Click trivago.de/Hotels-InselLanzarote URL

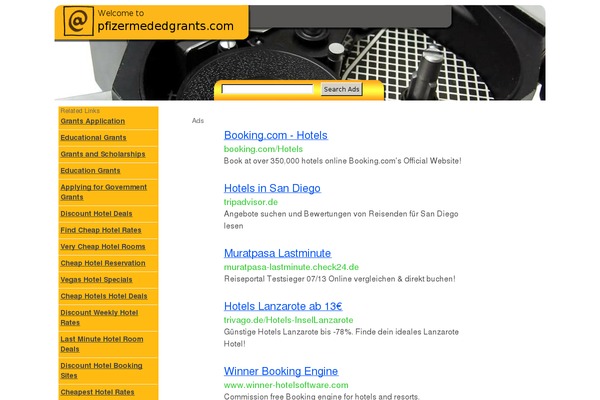(x=289, y=320)
